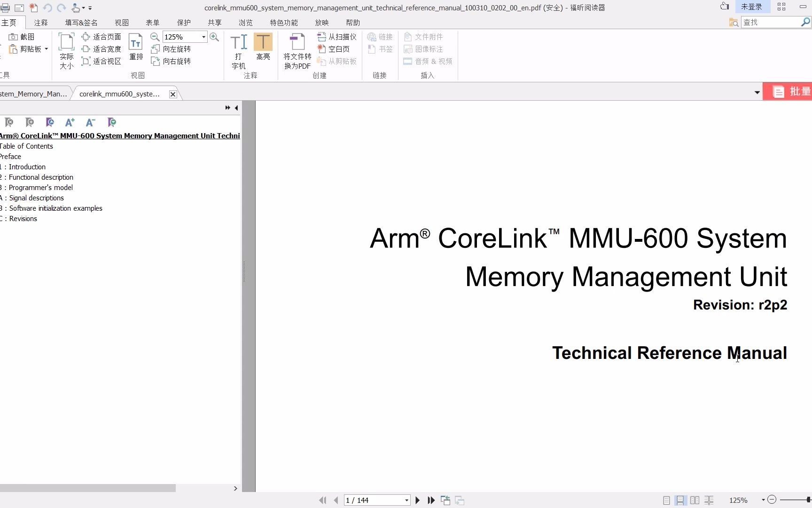
Task: Switch to the stem_Memory_Man... document tab
Action: [x=34, y=94]
